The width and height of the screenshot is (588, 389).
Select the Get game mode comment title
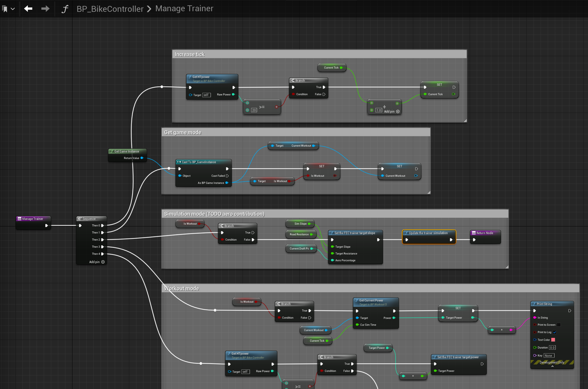(x=182, y=132)
